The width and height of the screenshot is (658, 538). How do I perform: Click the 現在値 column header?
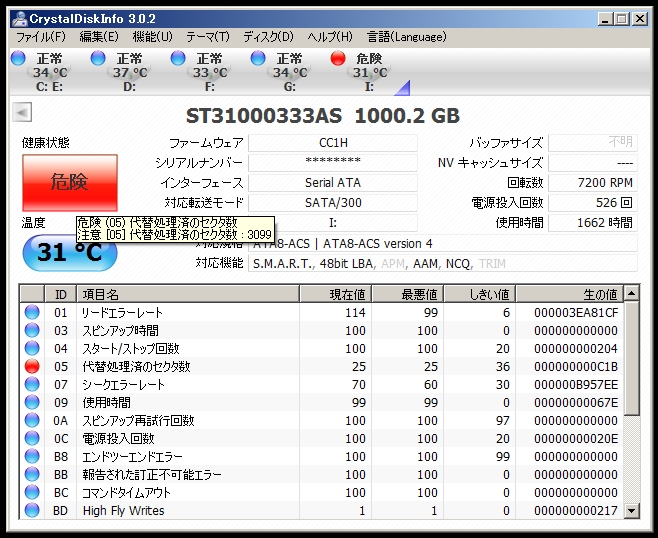click(336, 294)
